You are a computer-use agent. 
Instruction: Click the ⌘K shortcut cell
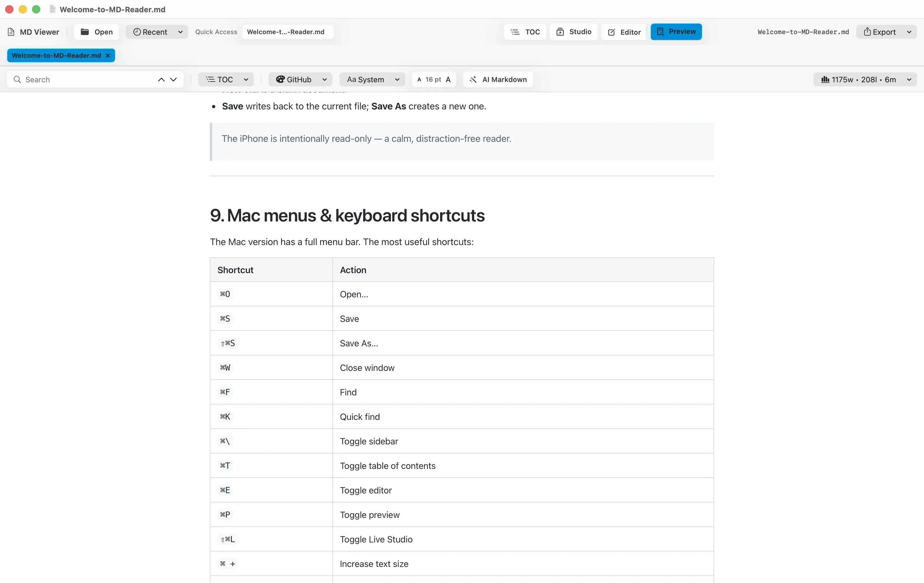pos(271,417)
